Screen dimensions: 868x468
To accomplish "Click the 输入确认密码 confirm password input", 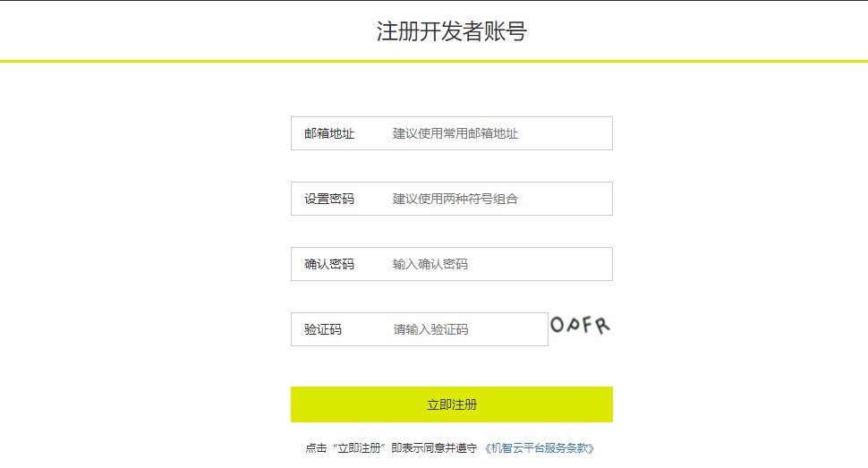I will coord(498,264).
